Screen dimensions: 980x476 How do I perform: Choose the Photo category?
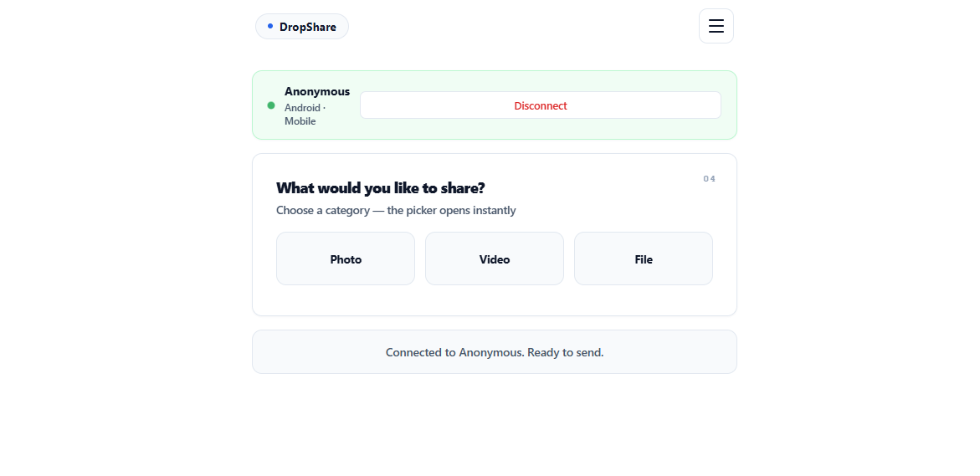(346, 258)
